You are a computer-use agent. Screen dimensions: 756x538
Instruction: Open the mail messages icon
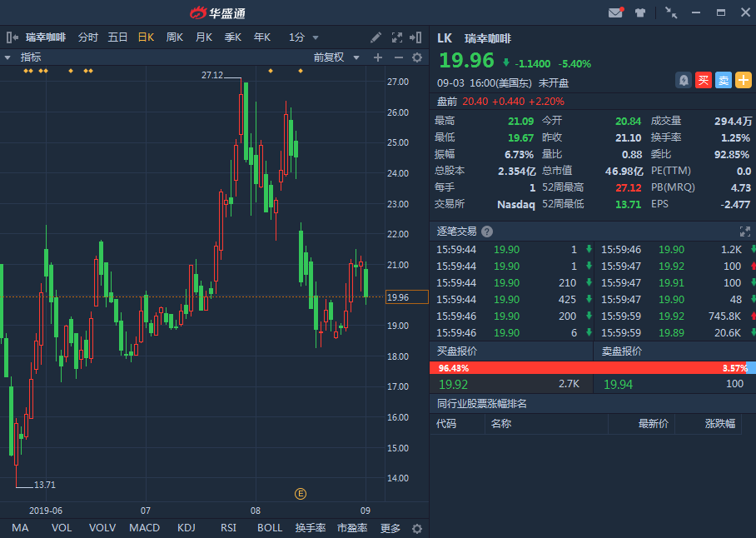[615, 12]
